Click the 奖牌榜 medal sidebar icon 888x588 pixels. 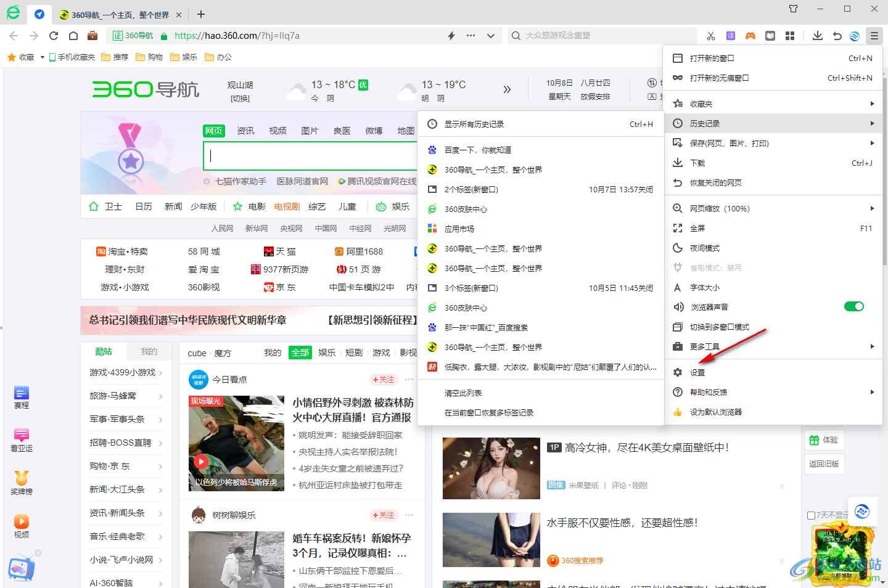coord(22,484)
